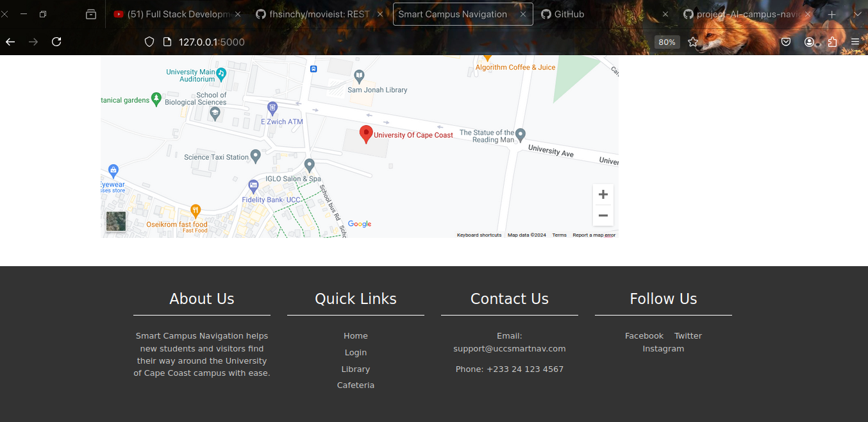
Task: Click the page info icon beside URL
Action: (x=167, y=42)
